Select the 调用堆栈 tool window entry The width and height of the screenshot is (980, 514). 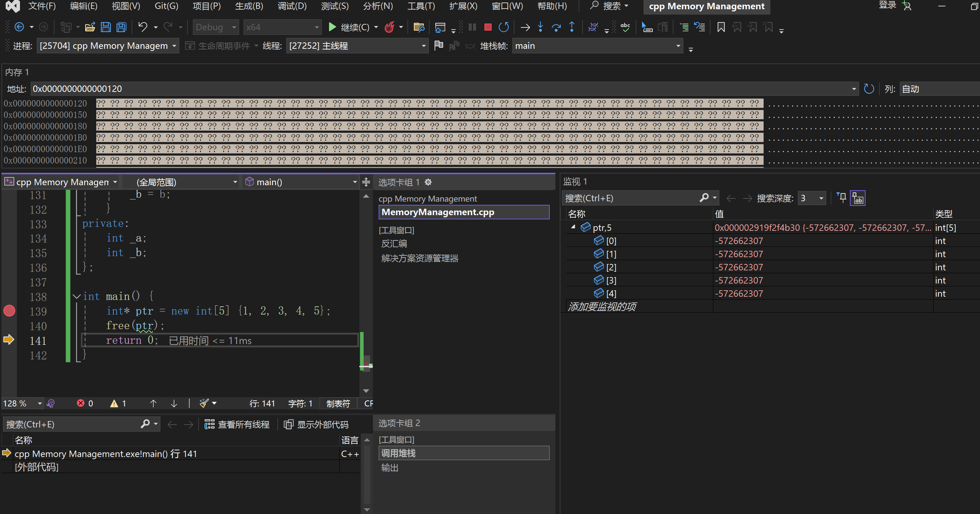(x=398, y=453)
